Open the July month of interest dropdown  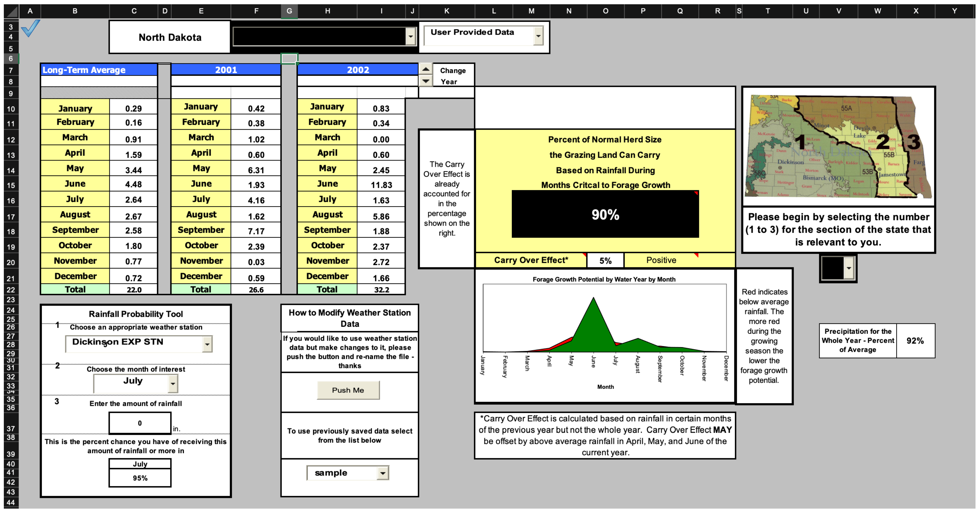pos(173,384)
